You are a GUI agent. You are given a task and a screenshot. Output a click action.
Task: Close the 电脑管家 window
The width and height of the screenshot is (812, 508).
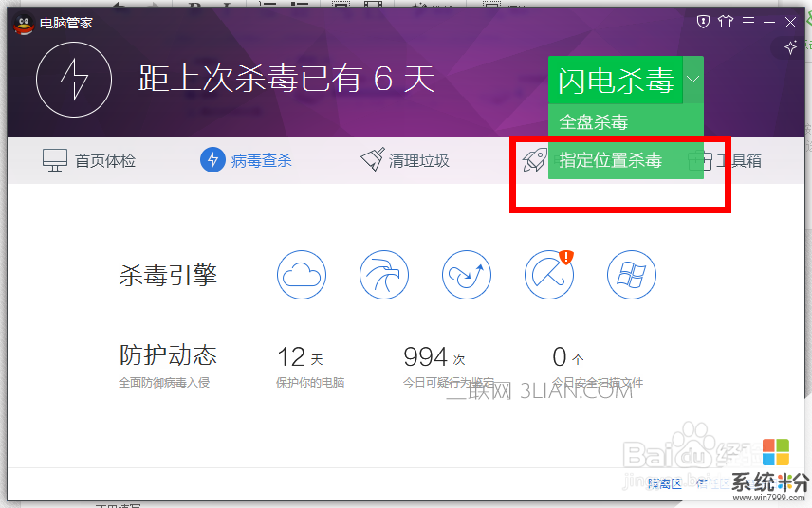coord(790,22)
